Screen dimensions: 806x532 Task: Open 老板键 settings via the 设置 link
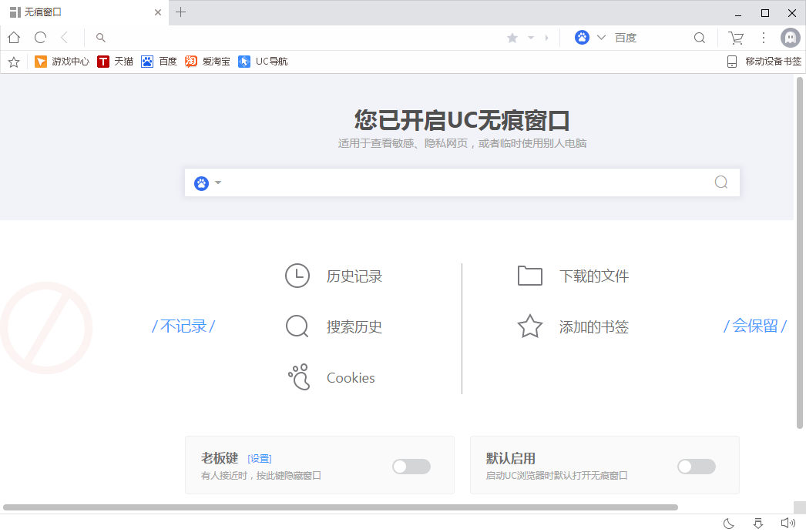pyautogui.click(x=260, y=457)
